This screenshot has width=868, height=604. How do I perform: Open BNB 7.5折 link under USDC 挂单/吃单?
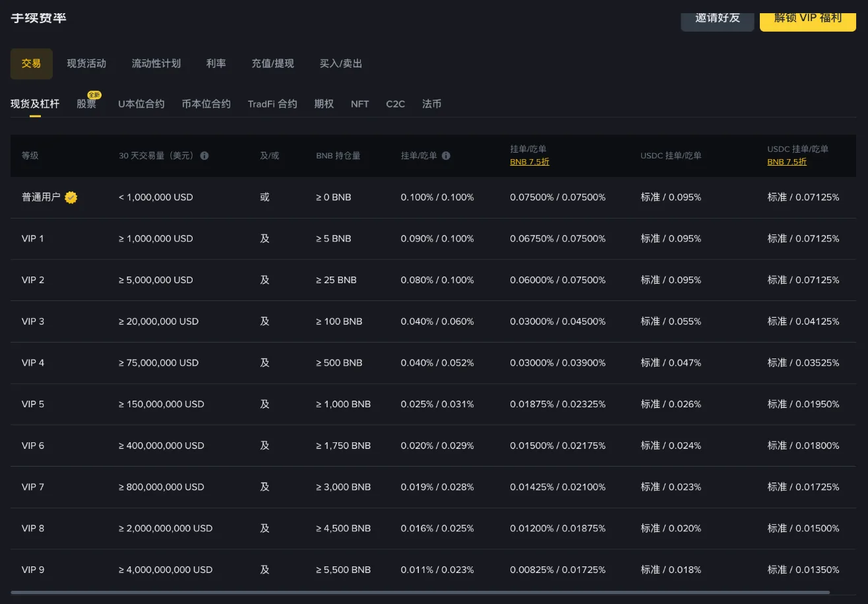(x=787, y=162)
